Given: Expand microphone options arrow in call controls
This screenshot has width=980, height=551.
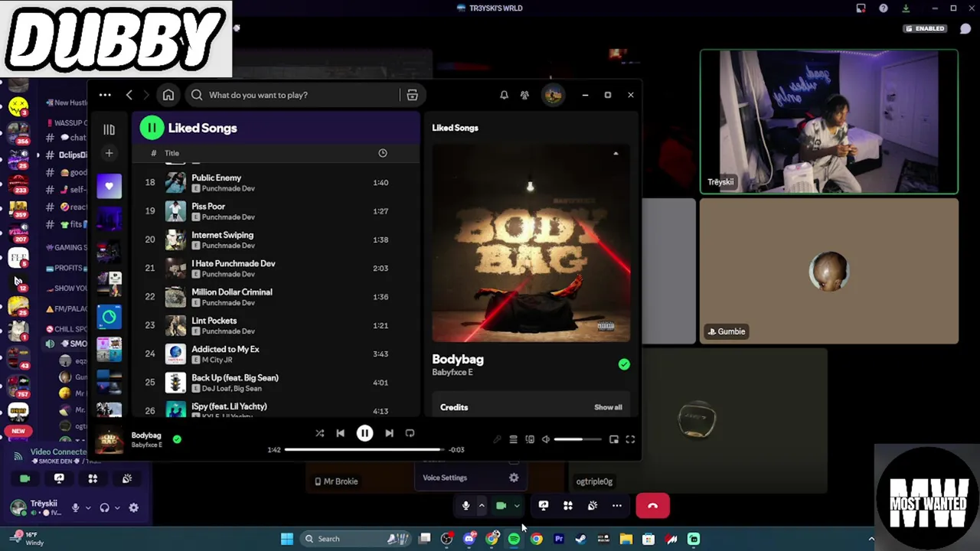Looking at the screenshot, I should [482, 506].
